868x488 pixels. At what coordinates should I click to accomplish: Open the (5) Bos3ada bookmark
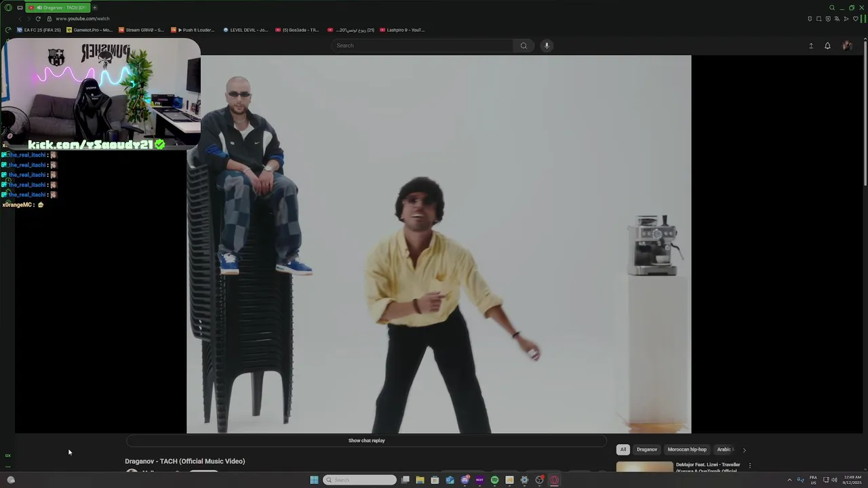point(296,30)
